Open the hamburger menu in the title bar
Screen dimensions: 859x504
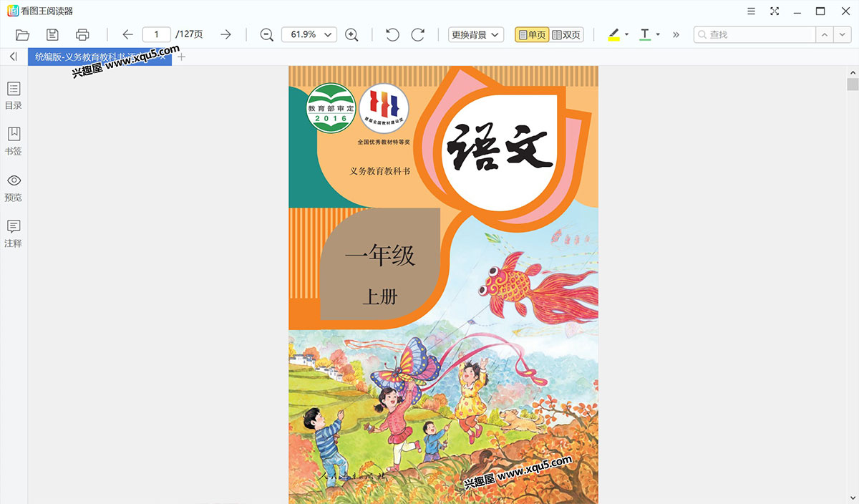(751, 11)
